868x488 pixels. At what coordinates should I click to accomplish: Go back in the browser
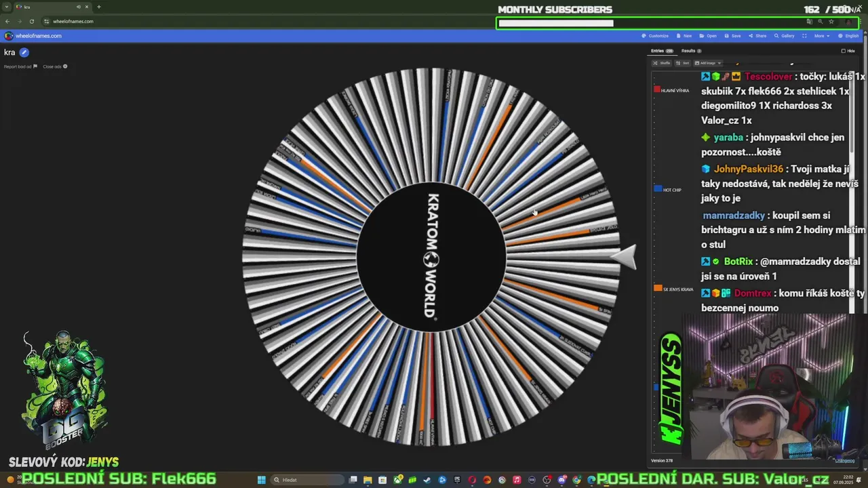pyautogui.click(x=7, y=21)
